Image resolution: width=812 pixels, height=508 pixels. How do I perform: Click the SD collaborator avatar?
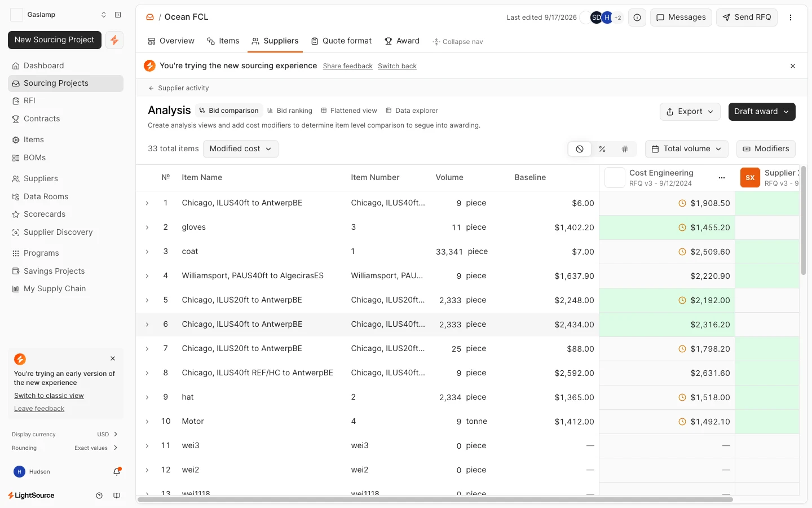click(x=596, y=17)
